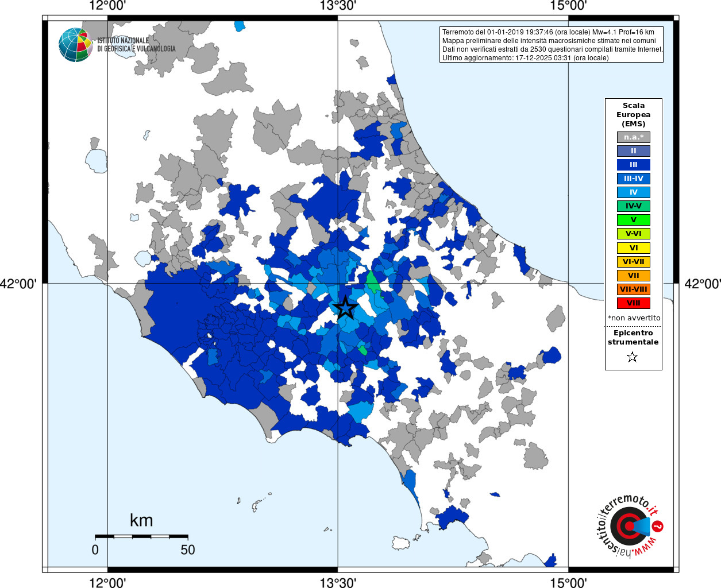Click the 'Mappa preliminare delle intensità' text line
Image resolution: width=721 pixels, height=588 pixels.
pos(549,41)
